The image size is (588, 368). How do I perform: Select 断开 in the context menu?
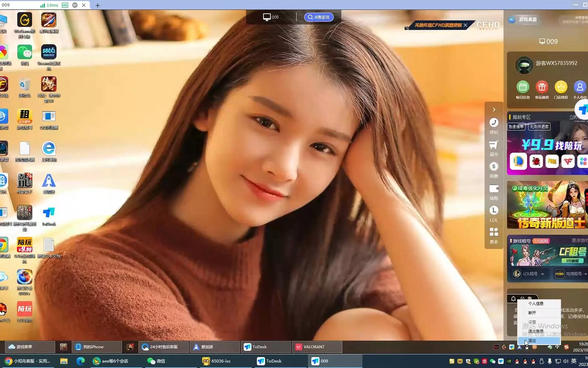click(x=532, y=313)
